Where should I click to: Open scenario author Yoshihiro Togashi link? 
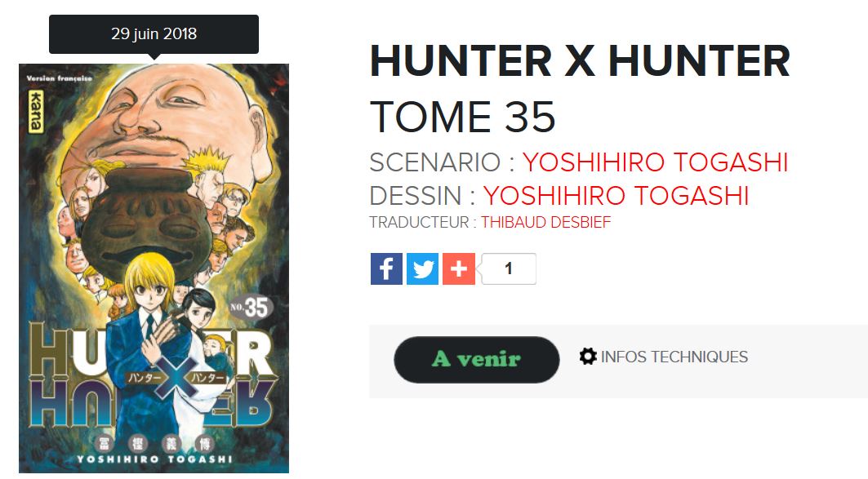[656, 162]
